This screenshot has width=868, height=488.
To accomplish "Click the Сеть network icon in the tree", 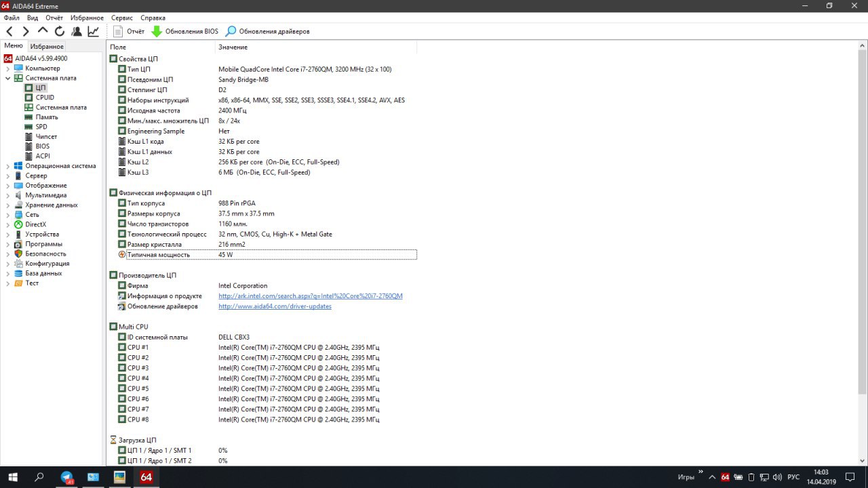I will pos(18,215).
